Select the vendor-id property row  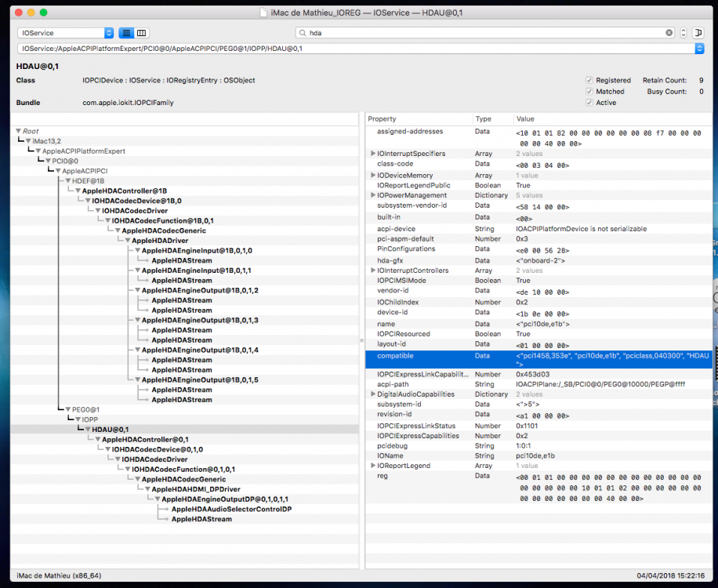[539, 291]
